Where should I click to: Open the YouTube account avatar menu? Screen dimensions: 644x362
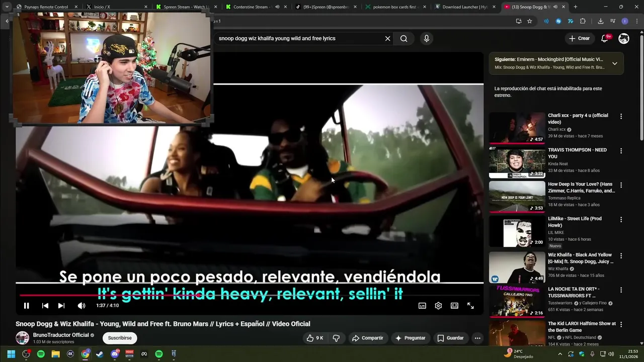[624, 38]
